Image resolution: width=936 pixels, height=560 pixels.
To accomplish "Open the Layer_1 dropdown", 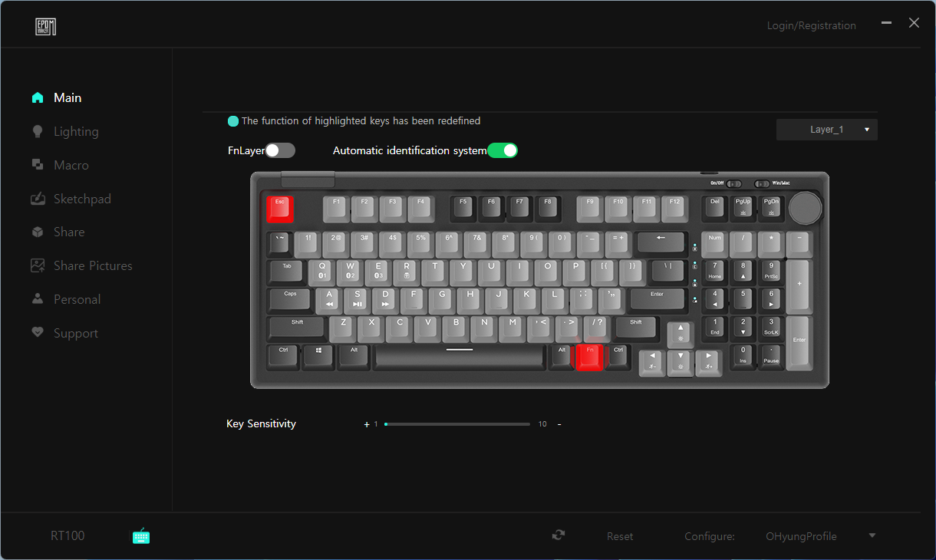I will [x=827, y=130].
